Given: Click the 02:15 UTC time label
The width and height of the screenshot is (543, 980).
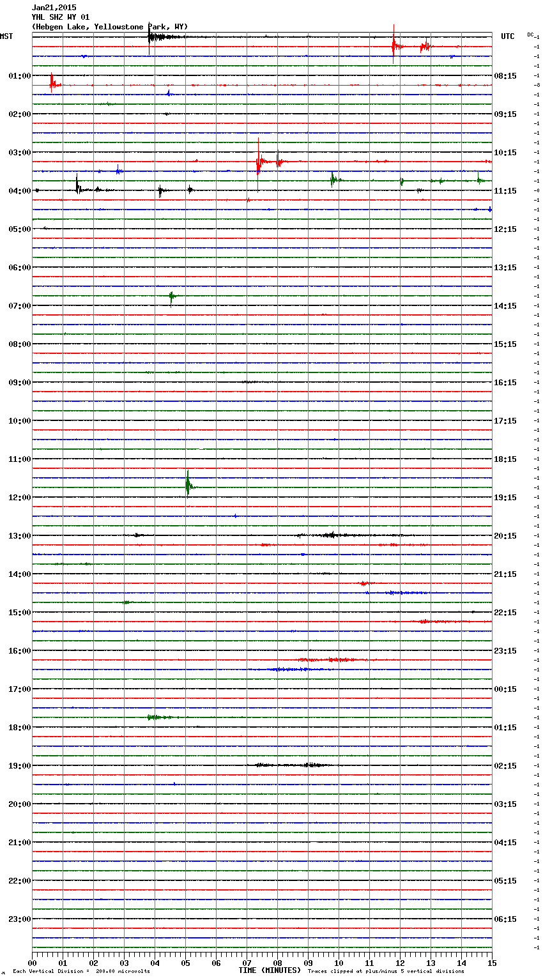Looking at the screenshot, I should point(505,766).
